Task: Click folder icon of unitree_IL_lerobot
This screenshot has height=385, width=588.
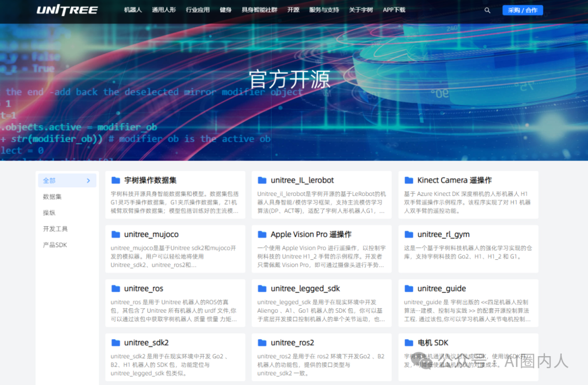Action: 262,180
